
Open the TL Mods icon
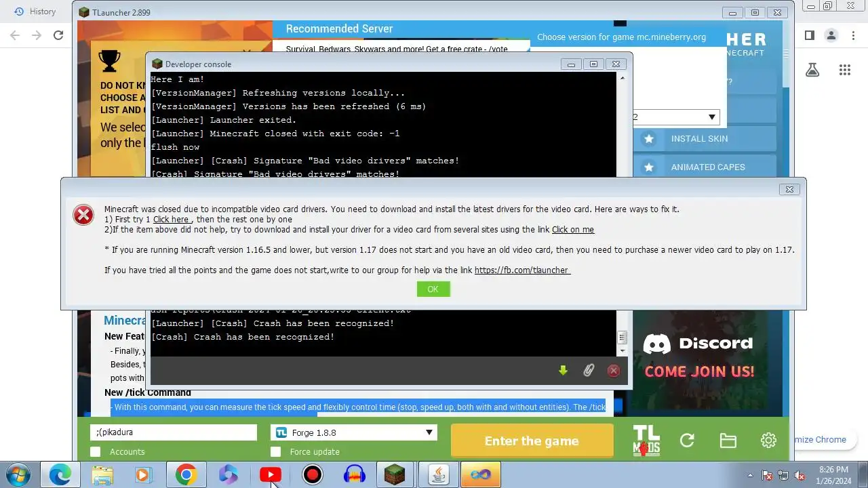646,441
